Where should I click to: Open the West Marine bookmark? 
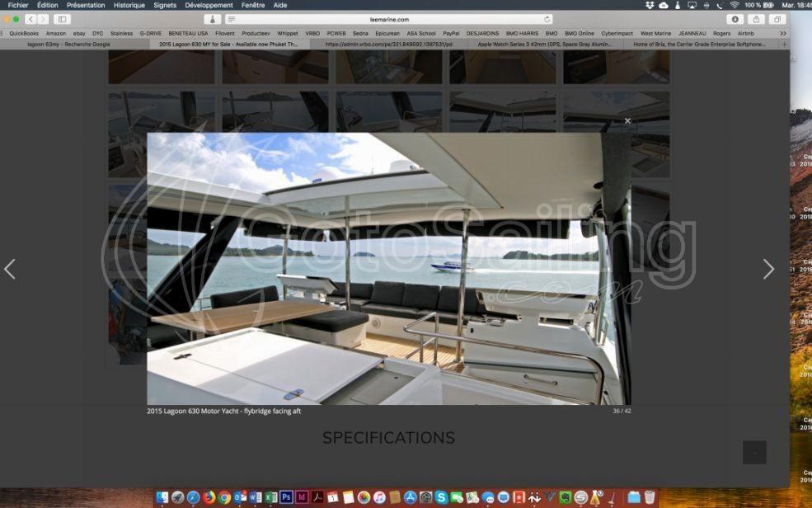tap(655, 33)
